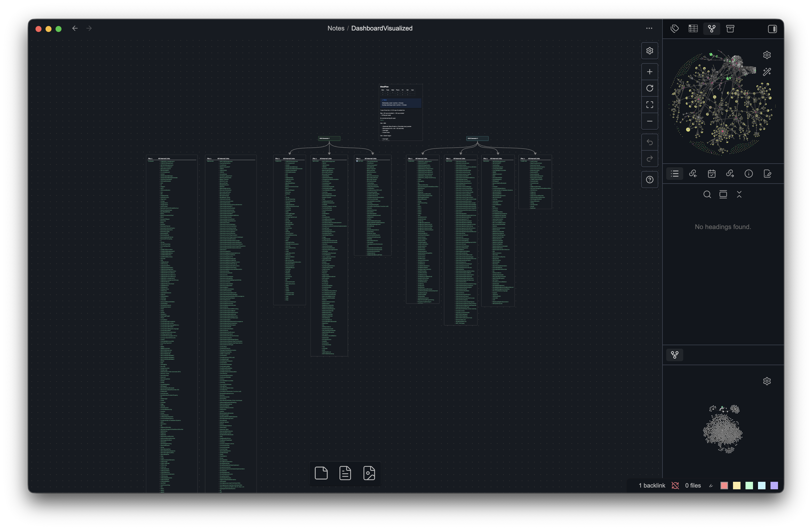Open the Outgoing links tab icon
This screenshot has height=530, width=812.
point(730,174)
